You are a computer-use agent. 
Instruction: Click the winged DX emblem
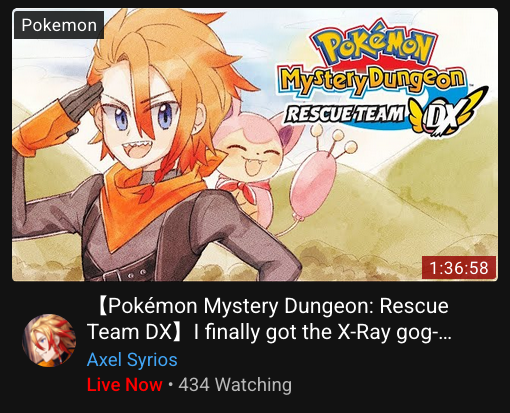[446, 114]
